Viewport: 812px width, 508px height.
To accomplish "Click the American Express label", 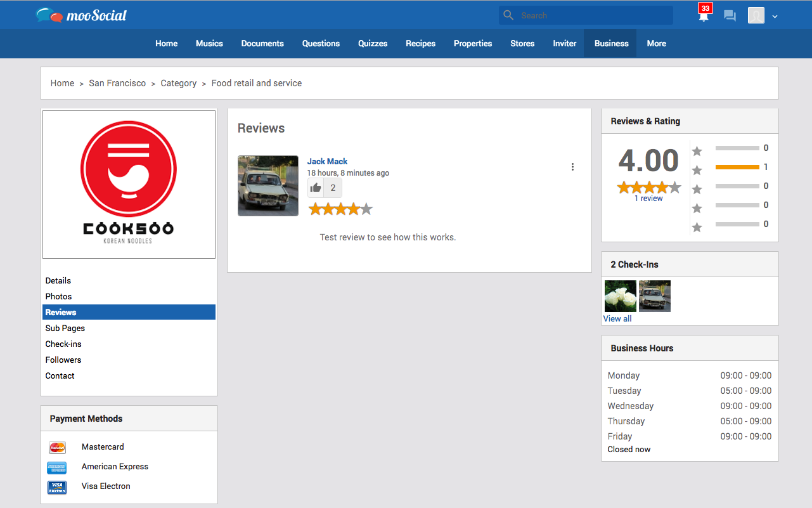I will click(x=115, y=466).
